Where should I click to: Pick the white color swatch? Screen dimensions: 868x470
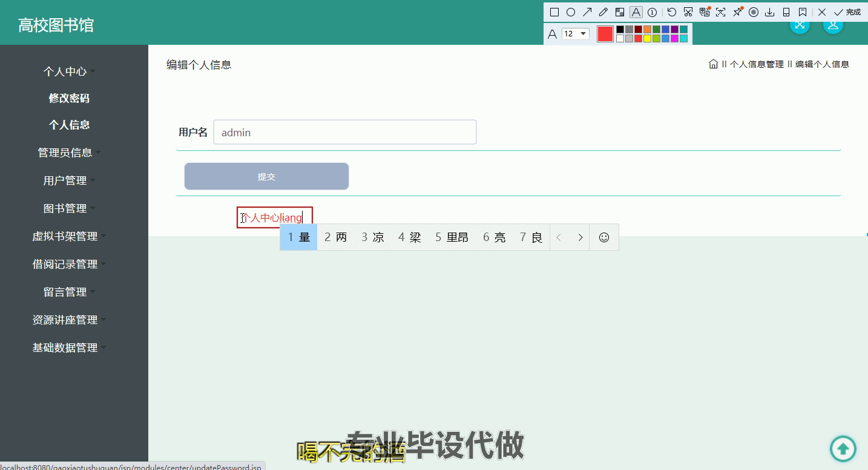click(x=620, y=38)
